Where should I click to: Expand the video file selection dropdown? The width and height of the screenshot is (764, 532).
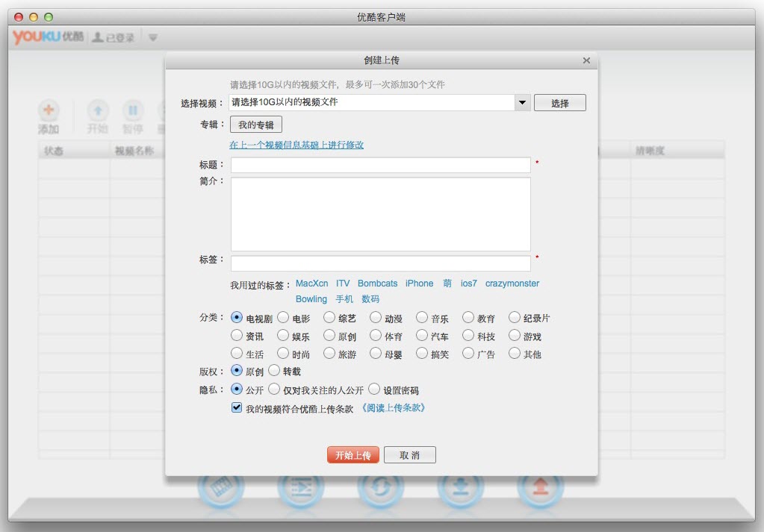522,103
